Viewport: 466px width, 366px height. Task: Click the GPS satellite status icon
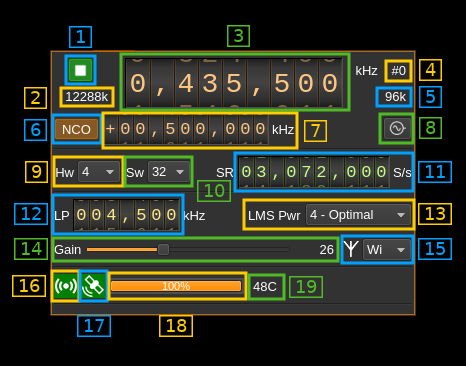pyautogui.click(x=94, y=286)
